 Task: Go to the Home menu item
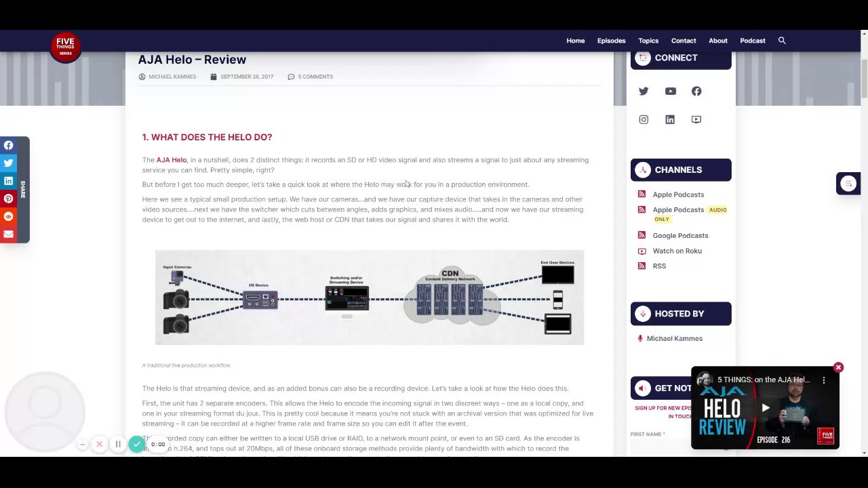[x=575, y=41]
